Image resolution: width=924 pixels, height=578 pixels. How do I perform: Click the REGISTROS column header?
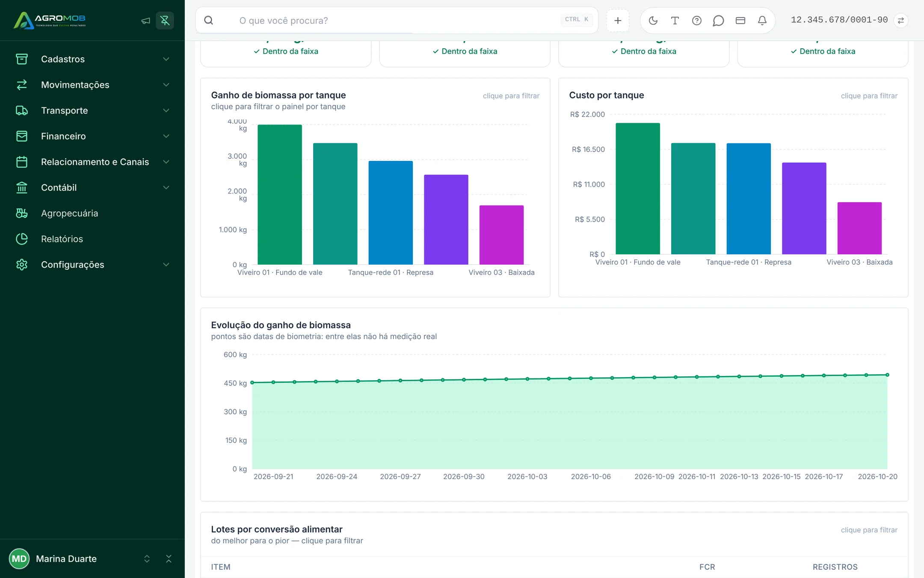tap(835, 567)
